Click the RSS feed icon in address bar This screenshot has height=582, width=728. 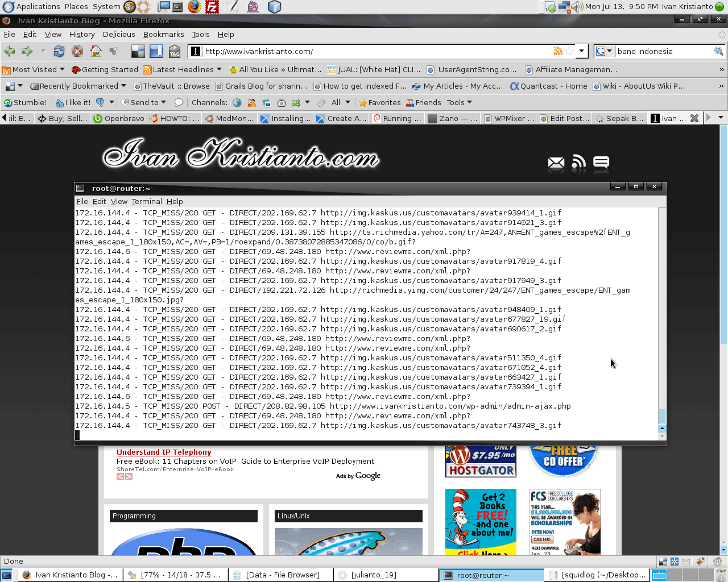558,51
